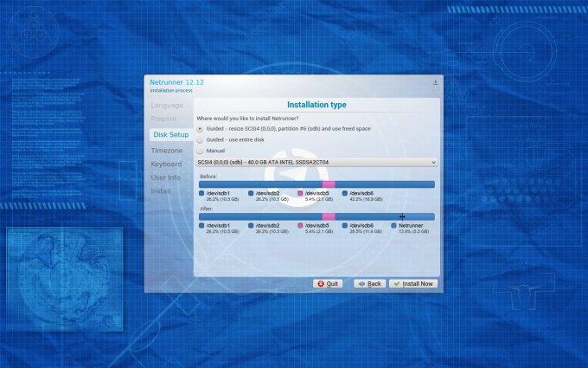
Task: Click the /dev/sdb1 legend swatch under Before
Action: [x=201, y=193]
